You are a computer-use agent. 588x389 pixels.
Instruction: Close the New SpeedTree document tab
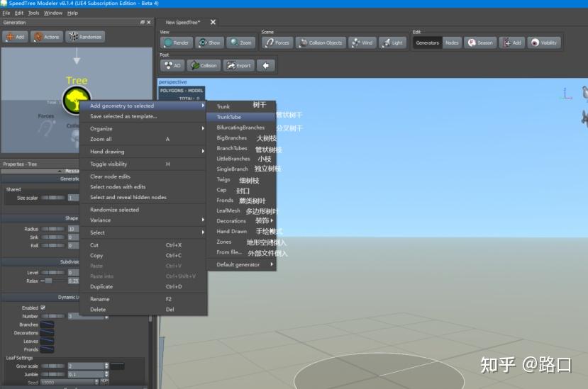point(213,22)
